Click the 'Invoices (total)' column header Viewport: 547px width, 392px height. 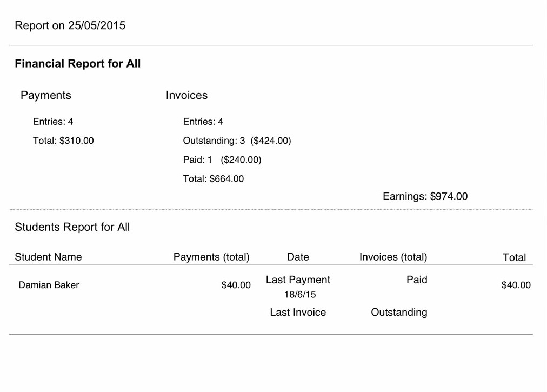(x=393, y=257)
